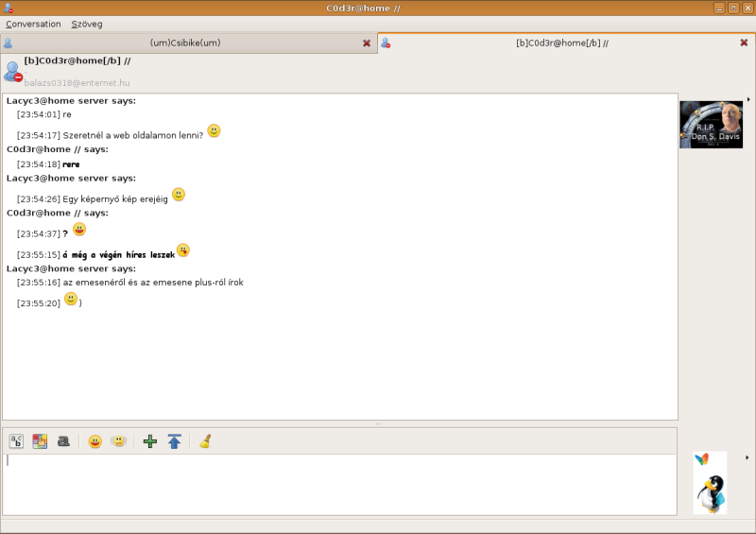The height and width of the screenshot is (534, 756).
Task: Click the user icon on Csibike tab
Action: (9, 43)
